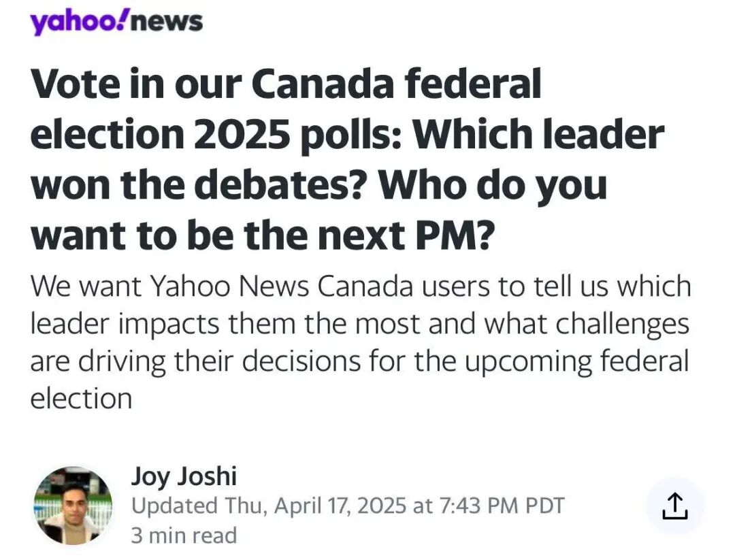Click the subtitle line starting 'We want Yahoo News'
Screen dimensions: 735x560
point(361,286)
